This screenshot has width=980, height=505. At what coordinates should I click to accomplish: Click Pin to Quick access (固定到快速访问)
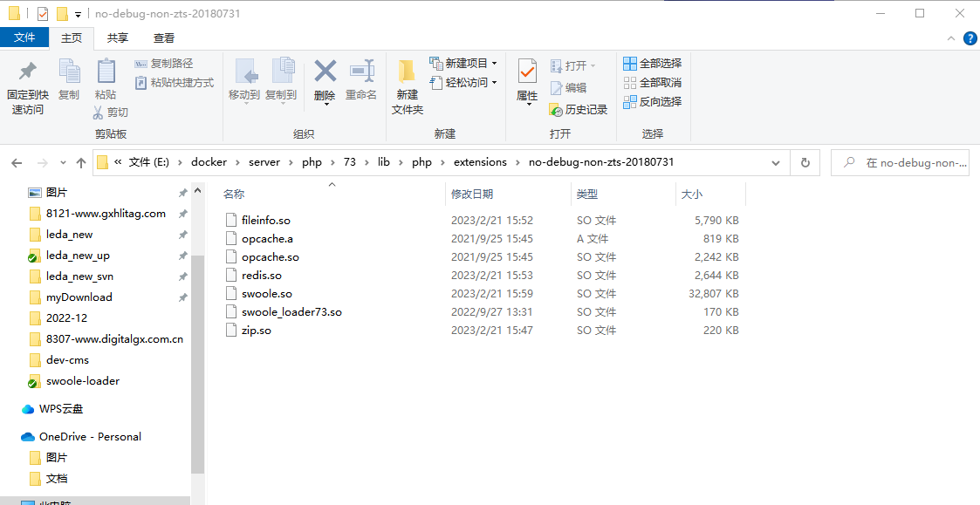click(28, 87)
